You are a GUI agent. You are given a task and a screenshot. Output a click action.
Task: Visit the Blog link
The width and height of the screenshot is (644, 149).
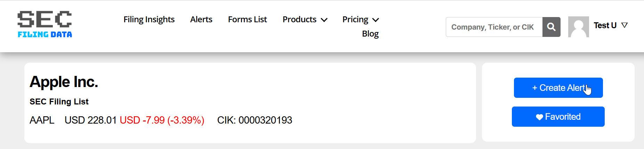pos(370,34)
